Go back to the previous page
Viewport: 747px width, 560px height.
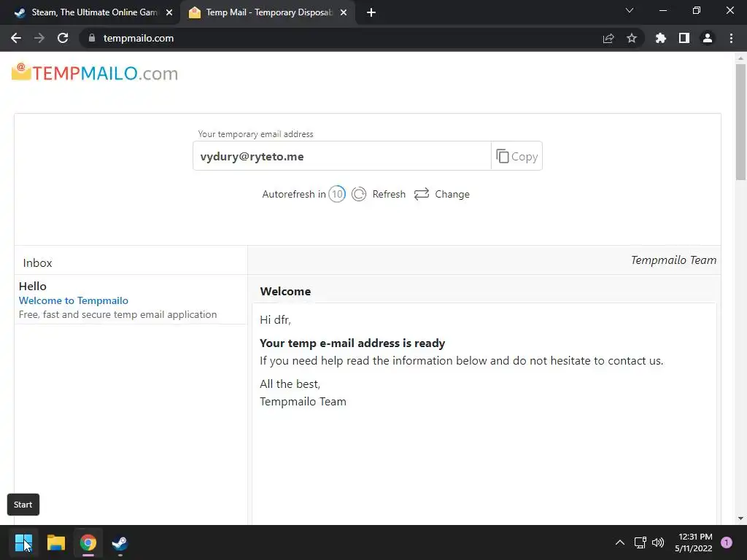pos(16,38)
